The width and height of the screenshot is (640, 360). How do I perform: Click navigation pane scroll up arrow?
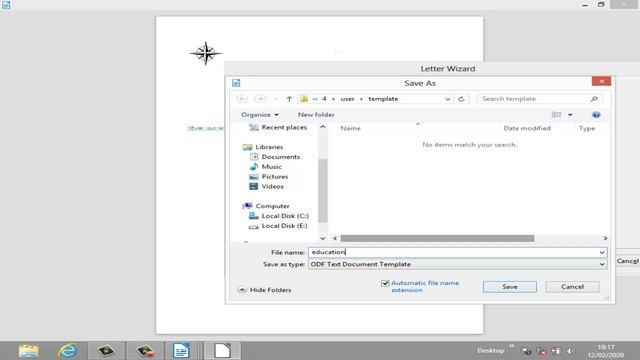322,127
